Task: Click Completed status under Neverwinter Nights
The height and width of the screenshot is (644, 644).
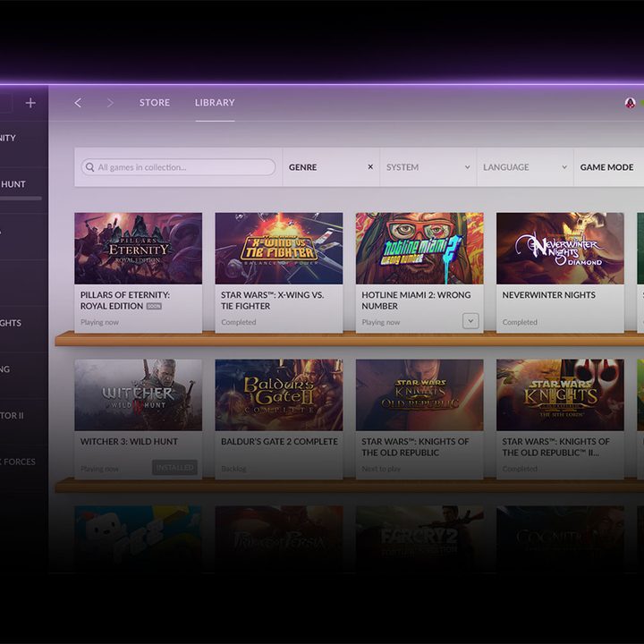Action: pyautogui.click(x=520, y=322)
